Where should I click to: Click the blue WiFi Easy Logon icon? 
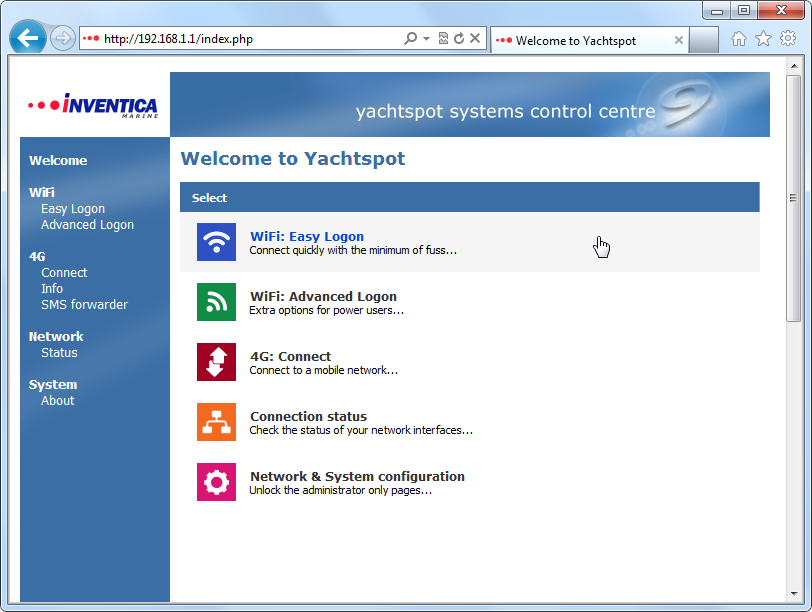coord(216,242)
